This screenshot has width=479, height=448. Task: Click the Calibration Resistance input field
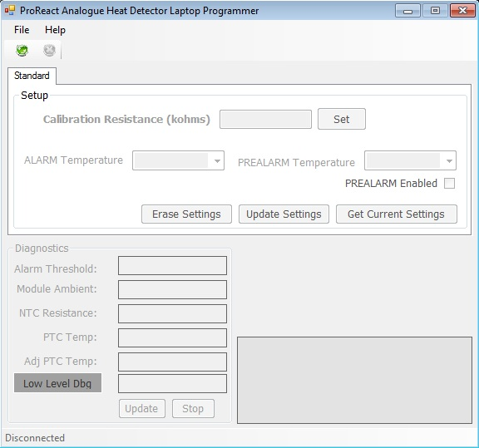click(265, 119)
